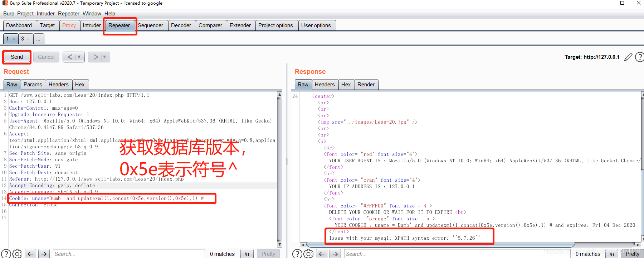Switch request to Hex view
This screenshot has width=644, height=258.
tap(80, 85)
